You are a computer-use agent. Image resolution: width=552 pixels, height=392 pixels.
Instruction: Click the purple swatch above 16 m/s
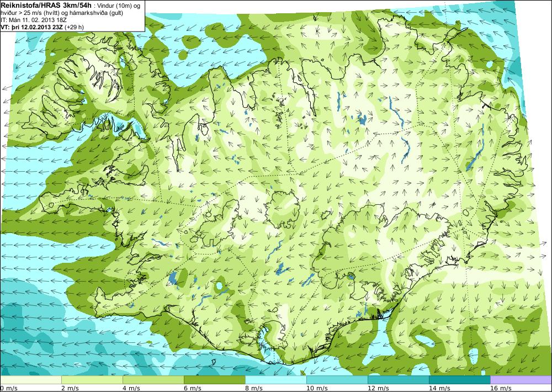[521, 380]
